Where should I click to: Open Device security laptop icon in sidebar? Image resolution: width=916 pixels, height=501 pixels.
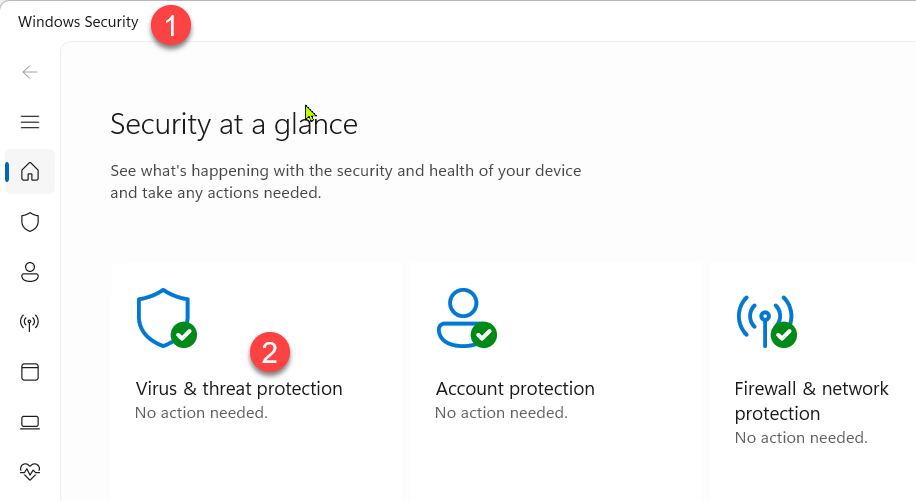coord(30,422)
